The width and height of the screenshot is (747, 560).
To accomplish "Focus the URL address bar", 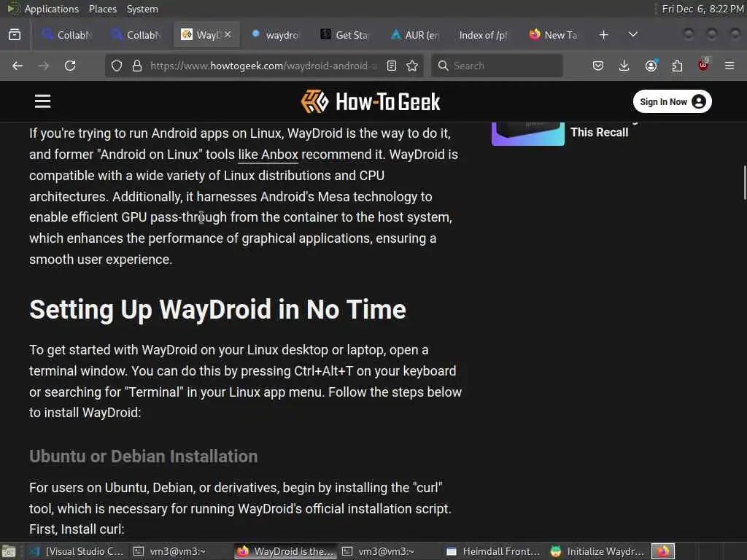I will coord(263,66).
